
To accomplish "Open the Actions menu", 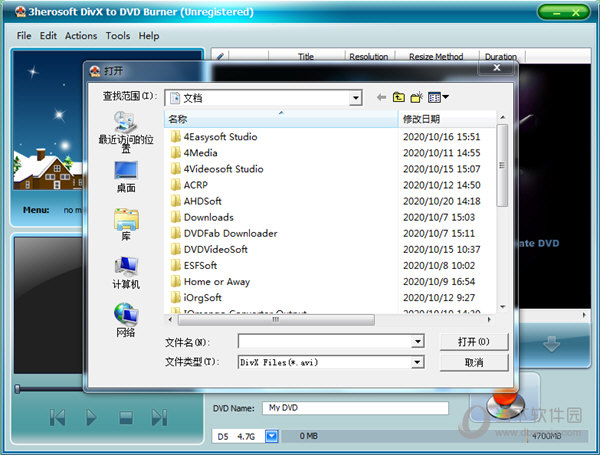I will [81, 36].
